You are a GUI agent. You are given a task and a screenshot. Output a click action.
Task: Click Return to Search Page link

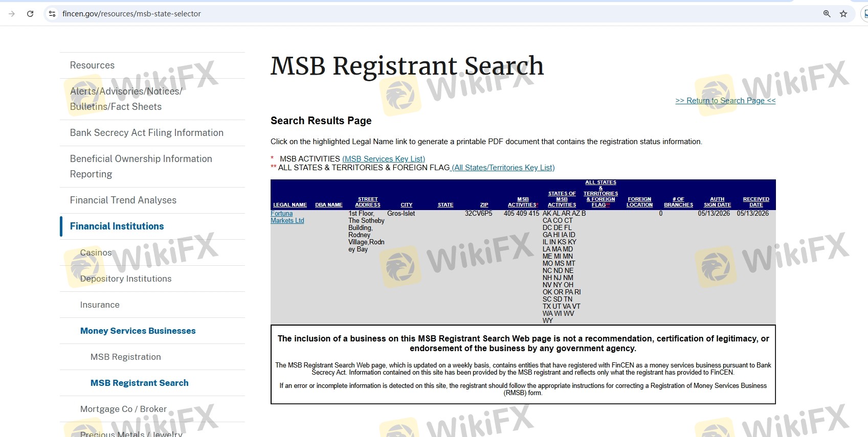tap(725, 101)
